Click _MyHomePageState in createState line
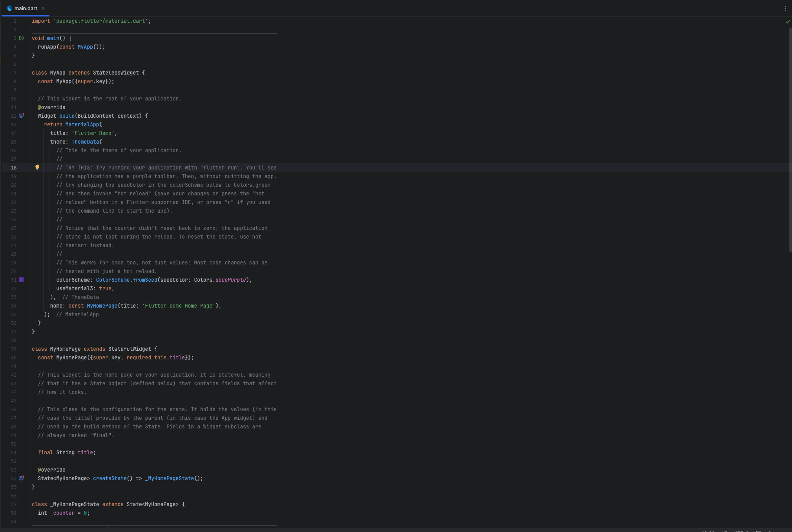 click(170, 478)
